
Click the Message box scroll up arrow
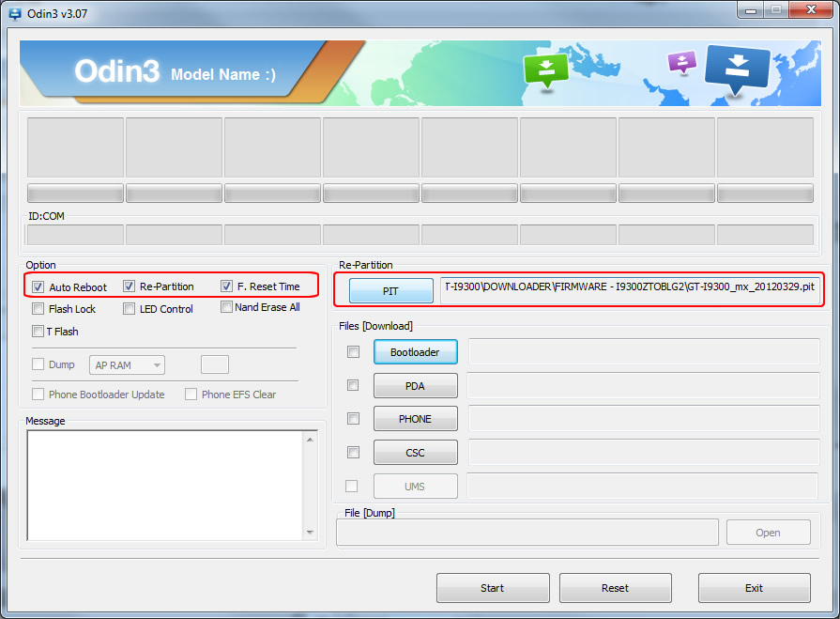coord(310,440)
